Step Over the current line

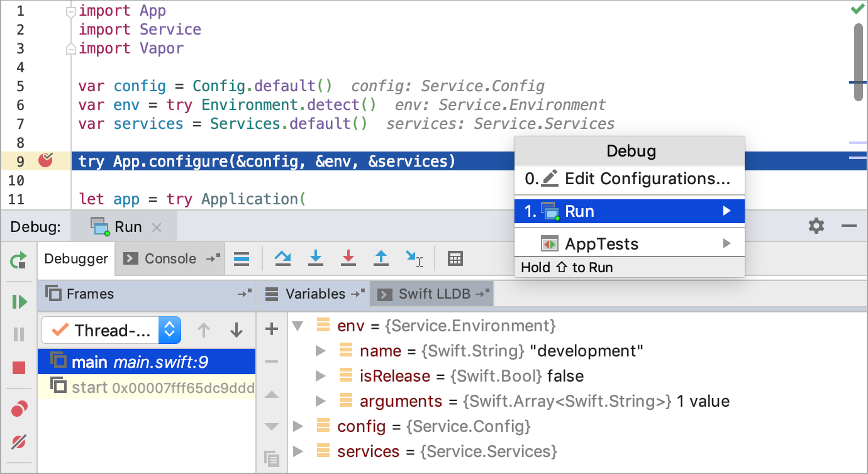click(283, 258)
